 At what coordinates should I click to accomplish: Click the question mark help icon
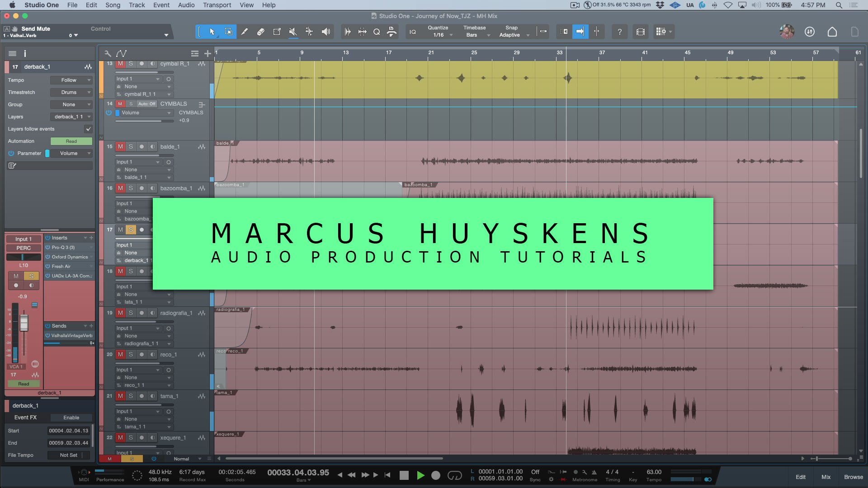pos(619,32)
